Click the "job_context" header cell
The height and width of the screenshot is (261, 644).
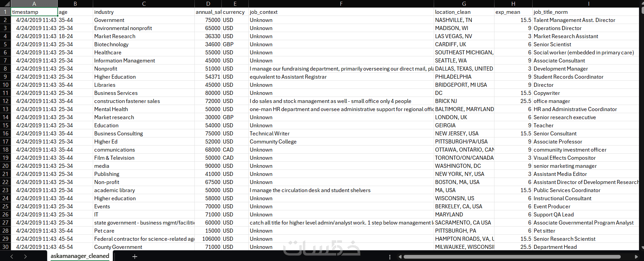tap(341, 12)
